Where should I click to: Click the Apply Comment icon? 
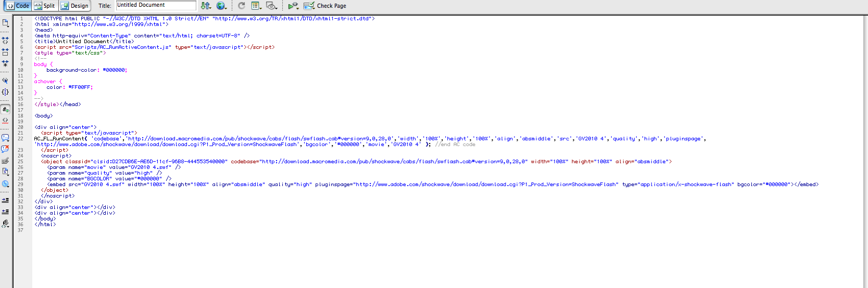(x=5, y=138)
